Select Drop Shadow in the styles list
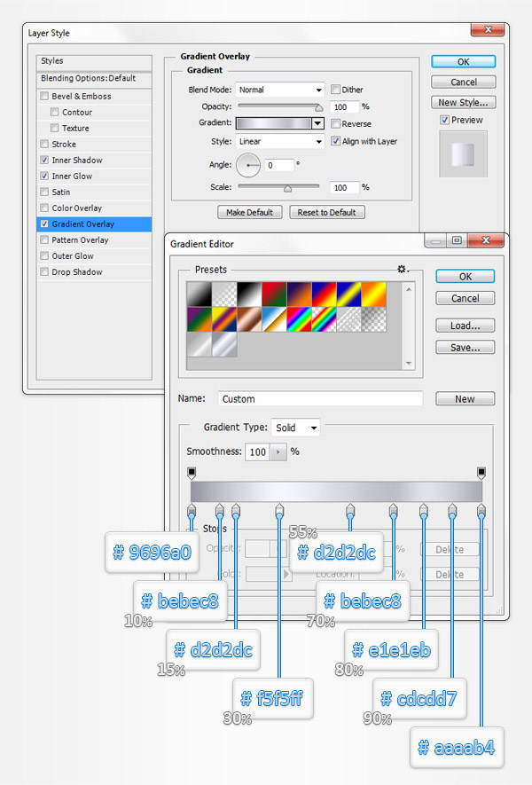The width and height of the screenshot is (532, 785). click(77, 272)
